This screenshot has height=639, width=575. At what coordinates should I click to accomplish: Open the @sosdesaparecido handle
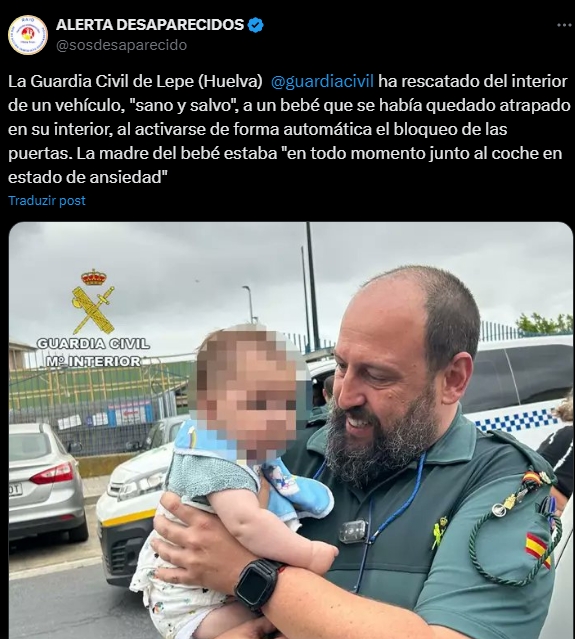pos(121,45)
